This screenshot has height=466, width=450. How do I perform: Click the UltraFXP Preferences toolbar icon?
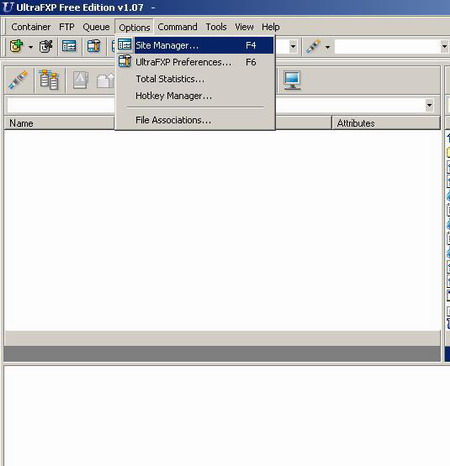coord(93,46)
